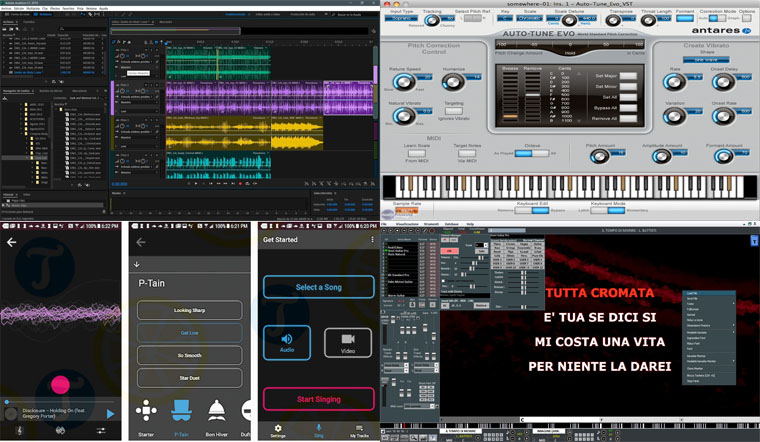Choose the Audio speaker option in Get Started
760x442 pixels.
287,343
